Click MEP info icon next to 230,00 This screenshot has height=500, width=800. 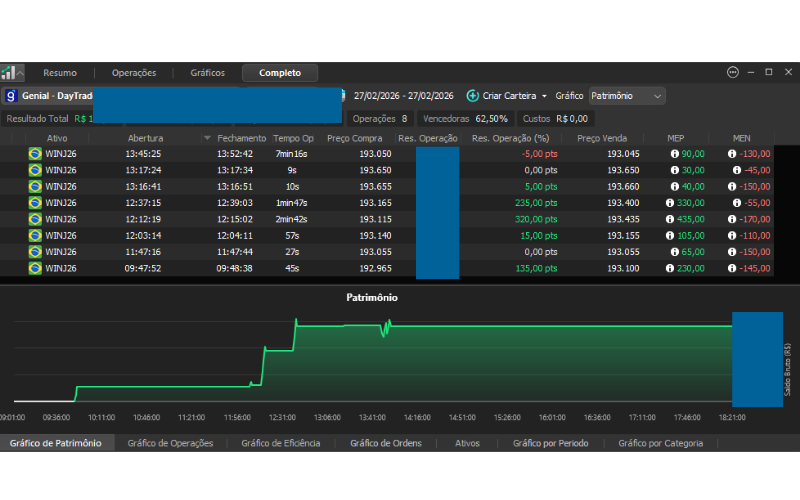point(670,268)
